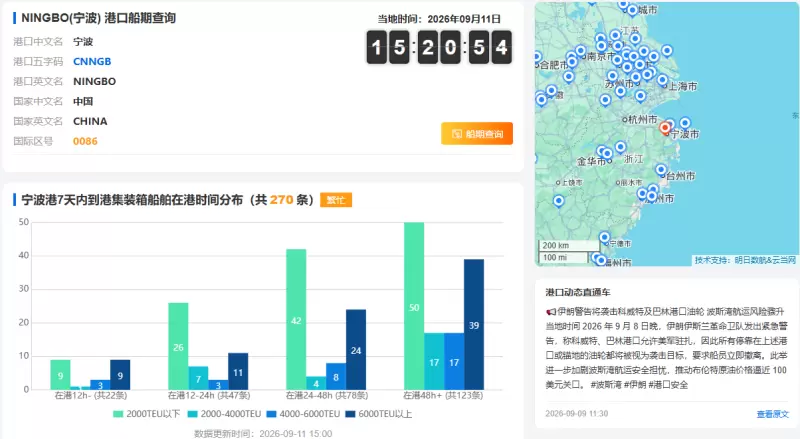This screenshot has width=800, height=439.
Task: Toggle 2000TEU以下 legend entry
Action: click(146, 414)
